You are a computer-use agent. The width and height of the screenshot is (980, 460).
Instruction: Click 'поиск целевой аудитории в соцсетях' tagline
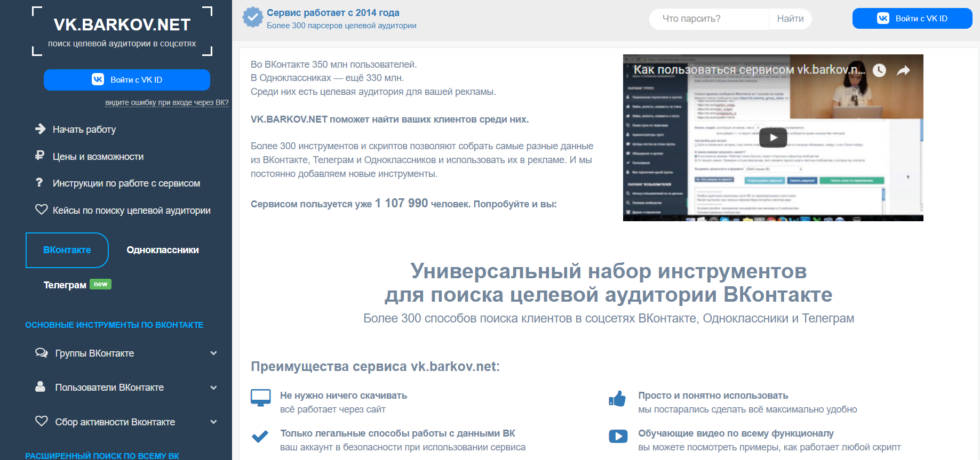pyautogui.click(x=122, y=43)
